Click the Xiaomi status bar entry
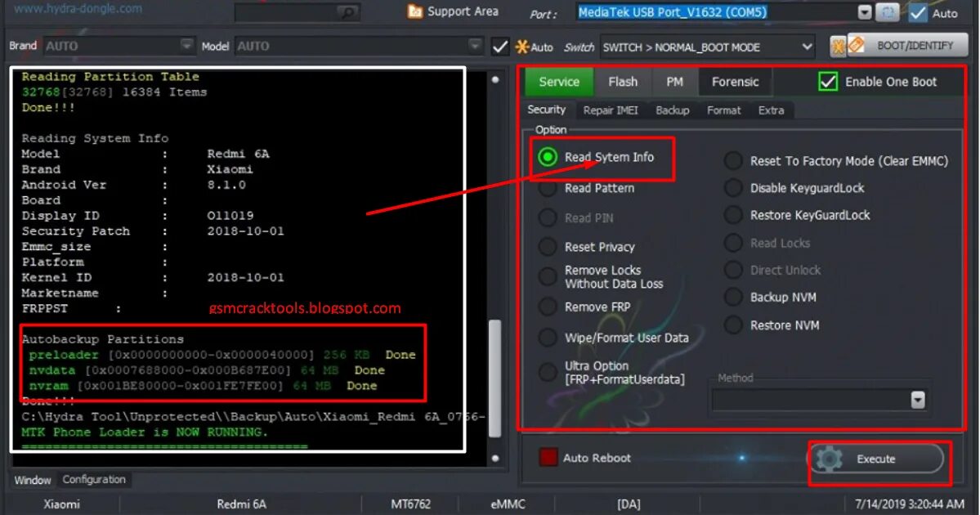 pyautogui.click(x=61, y=504)
